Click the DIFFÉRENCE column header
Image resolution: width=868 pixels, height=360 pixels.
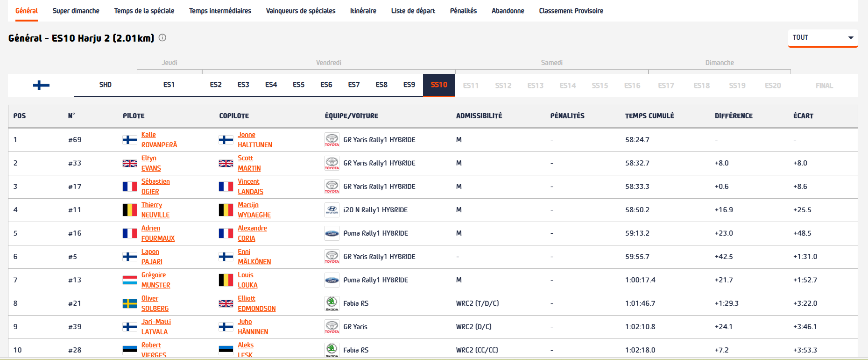point(734,116)
